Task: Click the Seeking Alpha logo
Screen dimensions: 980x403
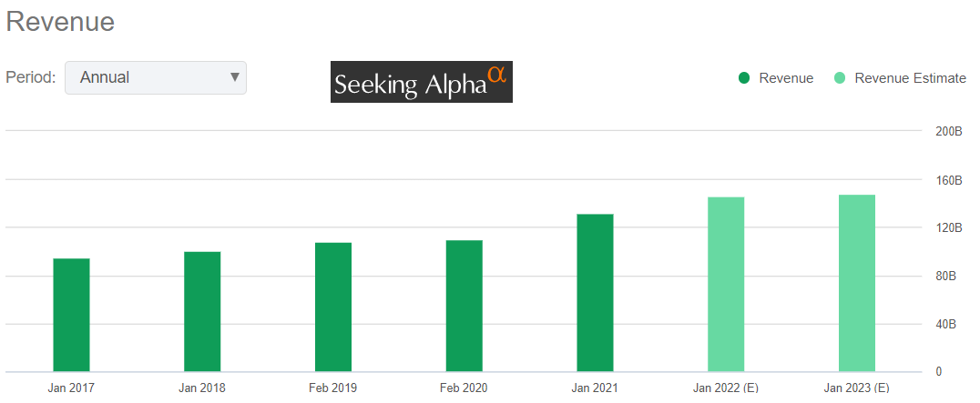Action: (421, 82)
